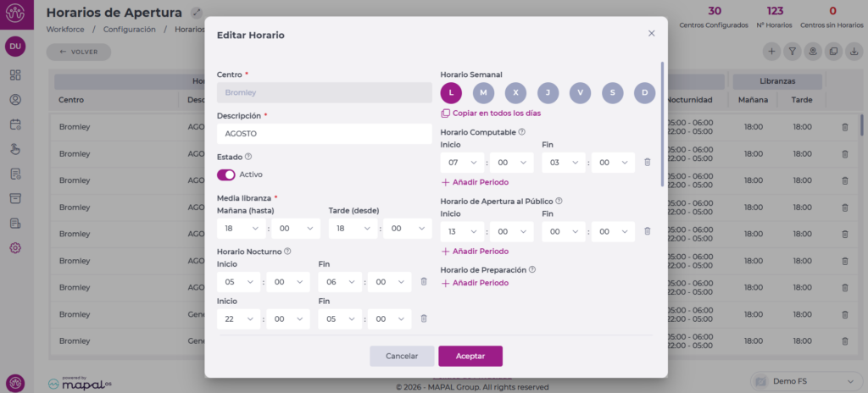Open the filter icon in top toolbar
This screenshot has height=393, width=868.
[793, 52]
